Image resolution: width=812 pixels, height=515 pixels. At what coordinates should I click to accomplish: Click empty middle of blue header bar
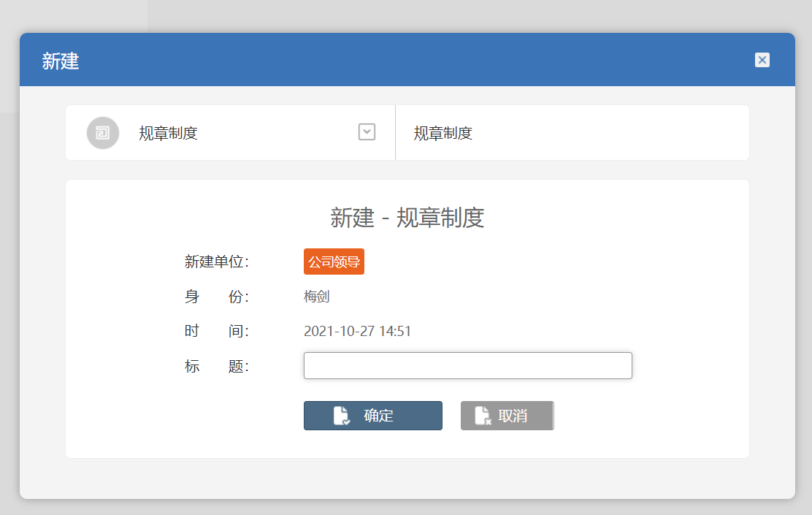409,60
